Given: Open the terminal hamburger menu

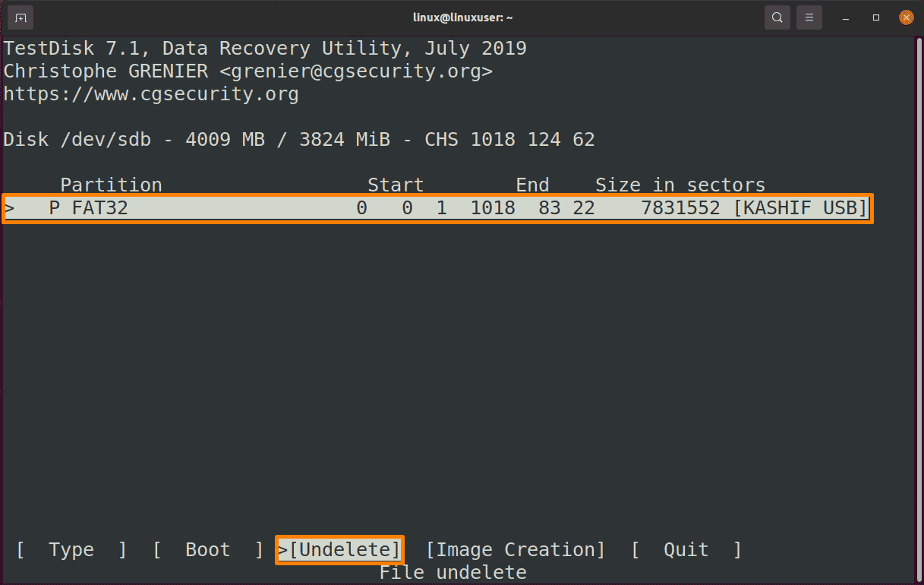Looking at the screenshot, I should pos(810,17).
